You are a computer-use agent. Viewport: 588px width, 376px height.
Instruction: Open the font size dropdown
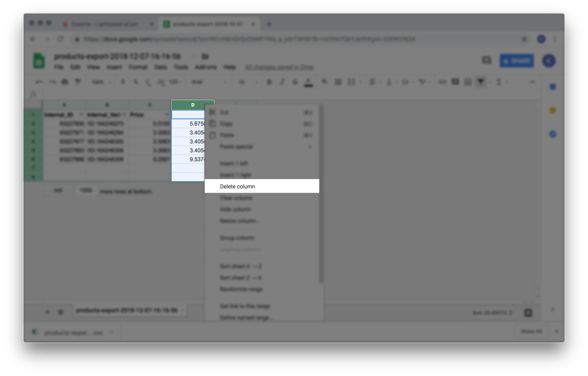(x=247, y=82)
